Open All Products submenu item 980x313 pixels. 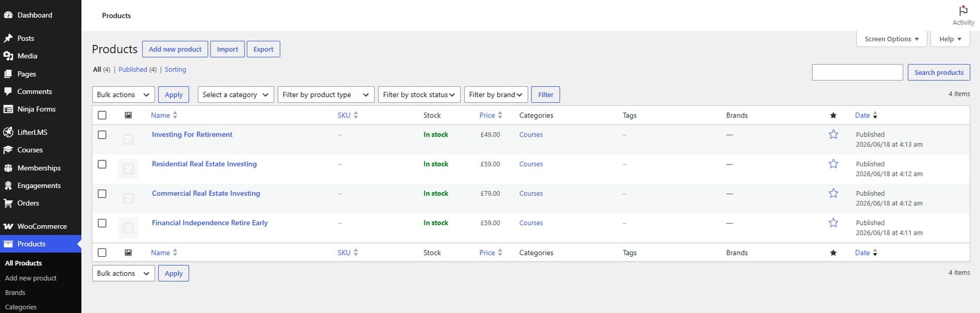pyautogui.click(x=23, y=263)
